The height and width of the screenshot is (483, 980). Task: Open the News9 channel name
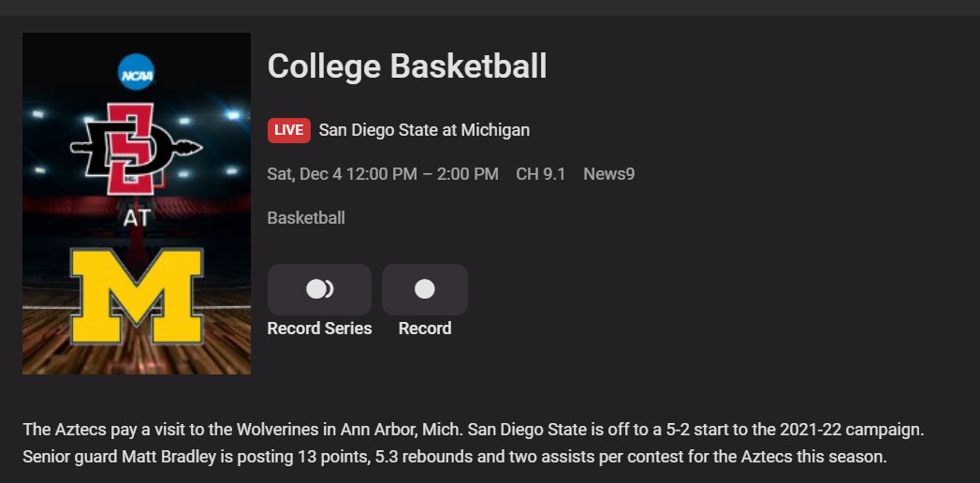click(609, 174)
